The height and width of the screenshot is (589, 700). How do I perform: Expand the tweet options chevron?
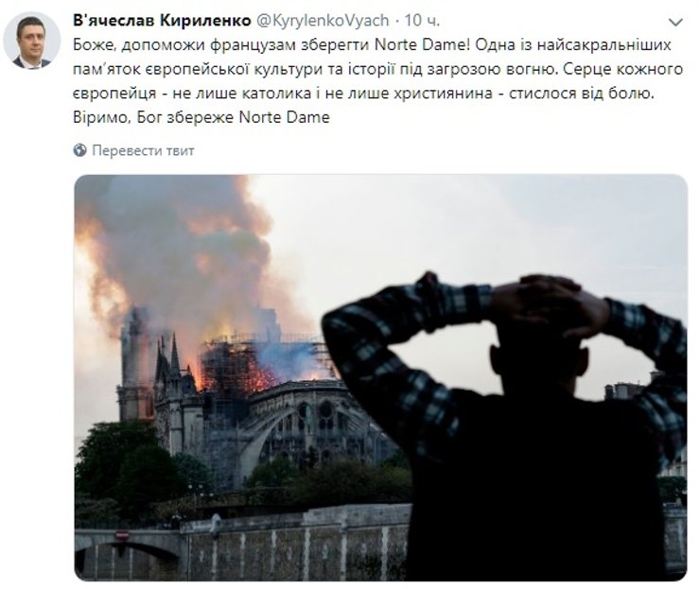tap(675, 22)
